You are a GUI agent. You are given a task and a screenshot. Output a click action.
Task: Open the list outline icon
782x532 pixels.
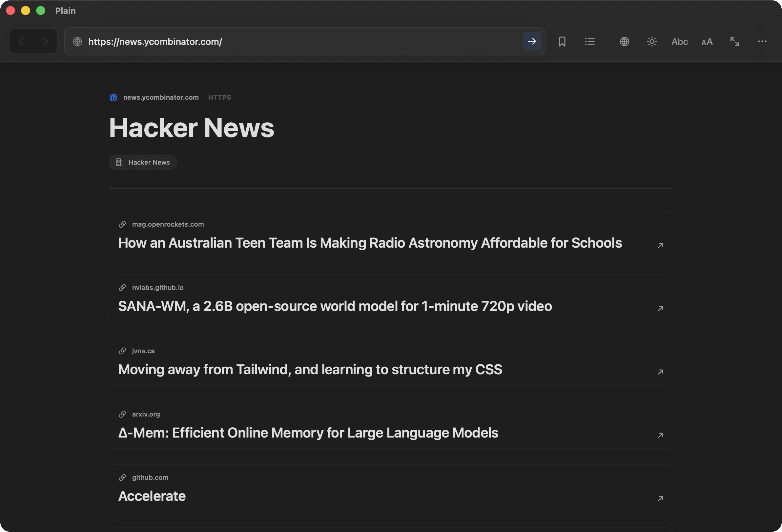(x=589, y=41)
